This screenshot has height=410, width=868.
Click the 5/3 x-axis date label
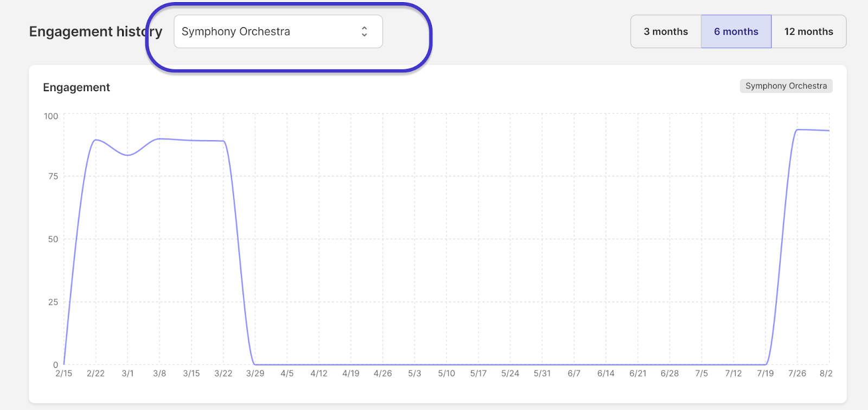[x=414, y=374]
